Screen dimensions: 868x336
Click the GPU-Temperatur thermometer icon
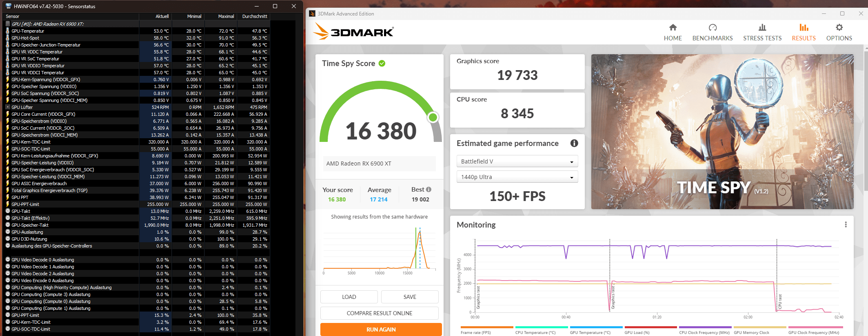[x=7, y=31]
